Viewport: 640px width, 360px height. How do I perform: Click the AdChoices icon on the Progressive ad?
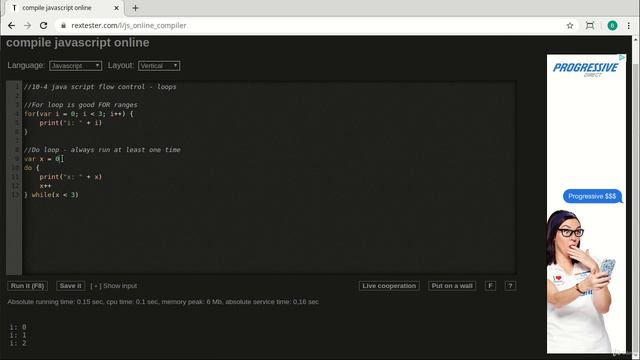(x=622, y=58)
